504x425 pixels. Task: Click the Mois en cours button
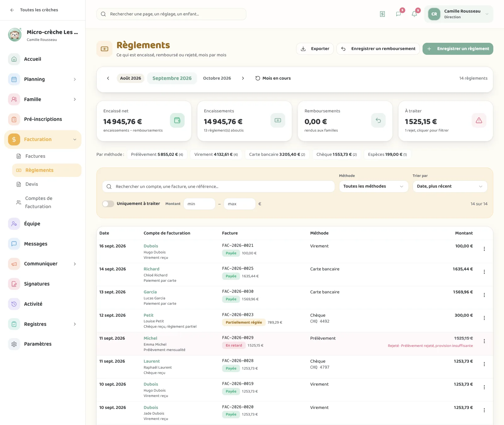coord(273,78)
